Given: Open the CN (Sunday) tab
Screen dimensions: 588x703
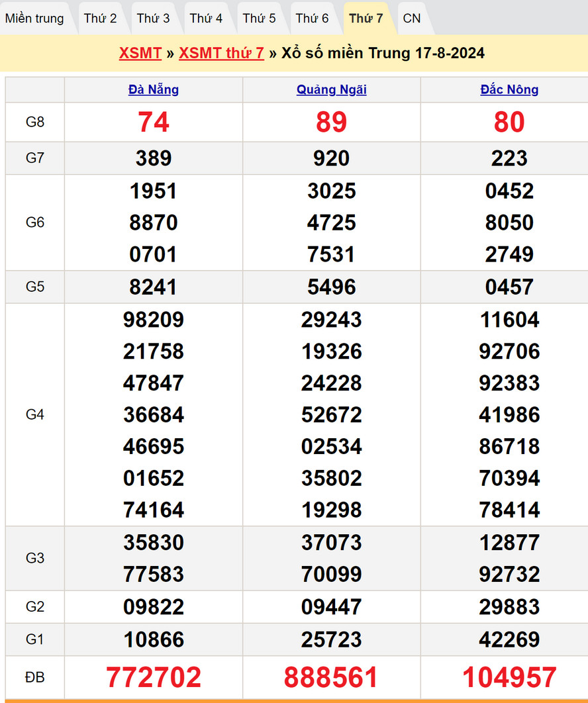Looking at the screenshot, I should tap(412, 19).
